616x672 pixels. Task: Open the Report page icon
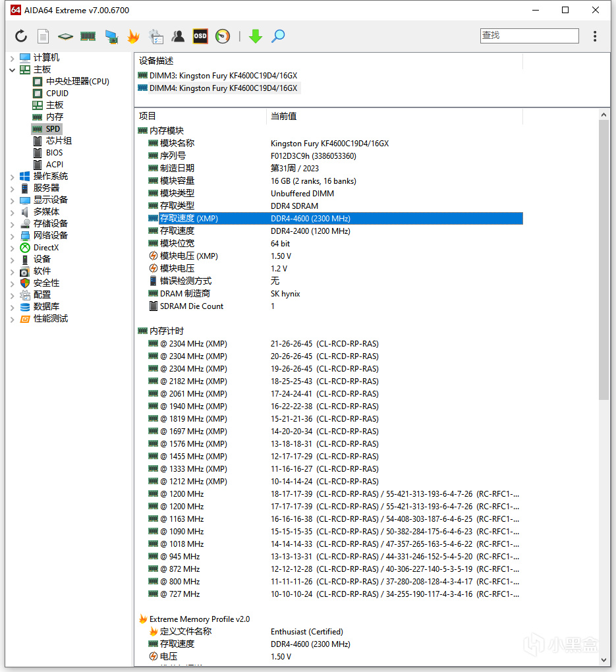pos(43,36)
